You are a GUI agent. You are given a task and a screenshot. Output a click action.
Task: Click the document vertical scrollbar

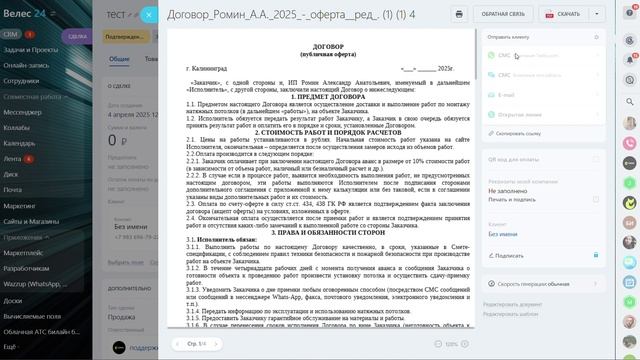(x=475, y=54)
